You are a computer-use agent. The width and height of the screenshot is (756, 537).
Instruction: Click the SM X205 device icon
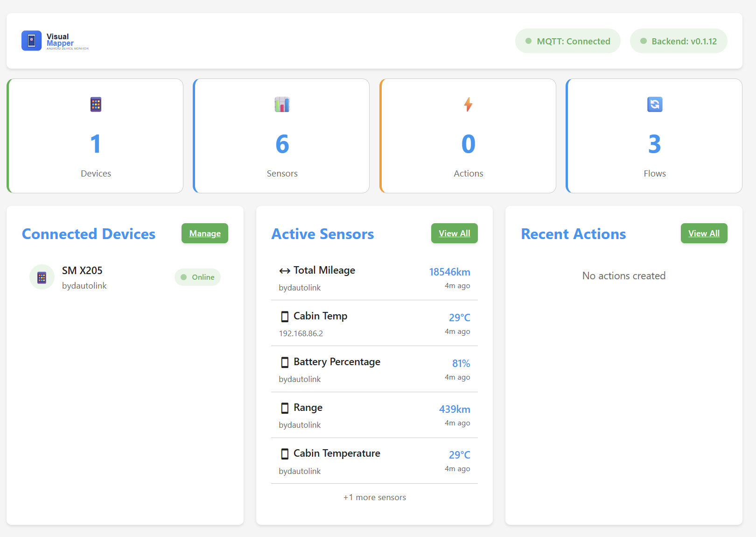(42, 276)
